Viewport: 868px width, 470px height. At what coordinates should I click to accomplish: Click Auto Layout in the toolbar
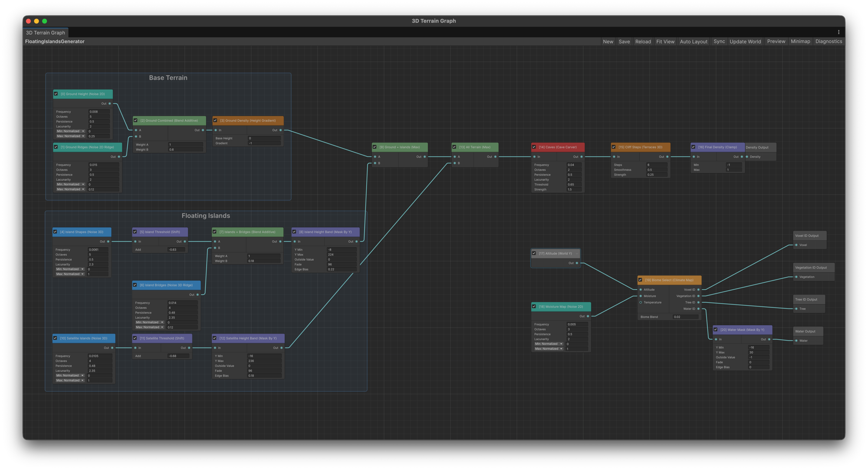pos(694,42)
